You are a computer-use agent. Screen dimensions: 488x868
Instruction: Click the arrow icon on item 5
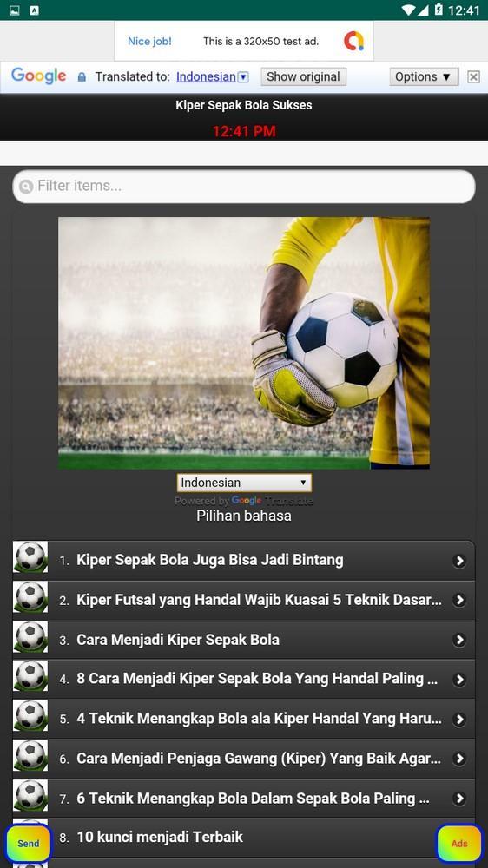(x=458, y=719)
